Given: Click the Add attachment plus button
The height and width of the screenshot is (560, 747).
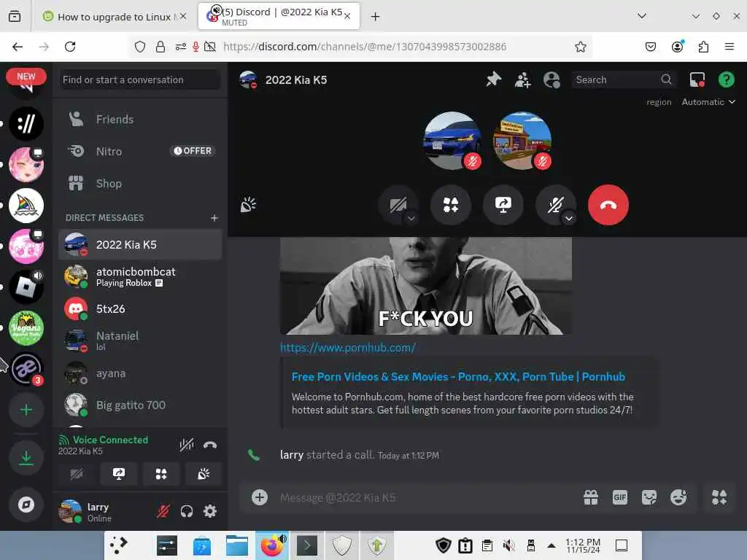Looking at the screenshot, I should (x=260, y=497).
